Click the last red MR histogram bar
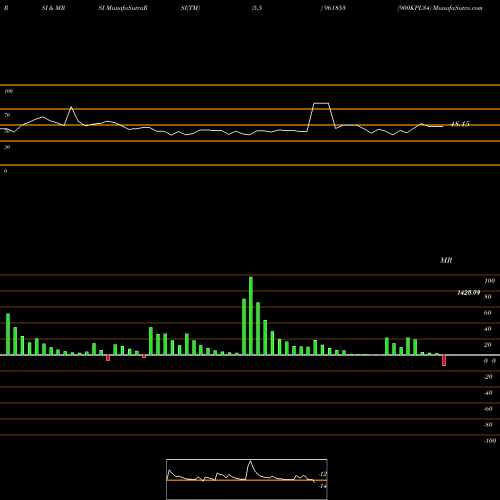 (x=444, y=360)
